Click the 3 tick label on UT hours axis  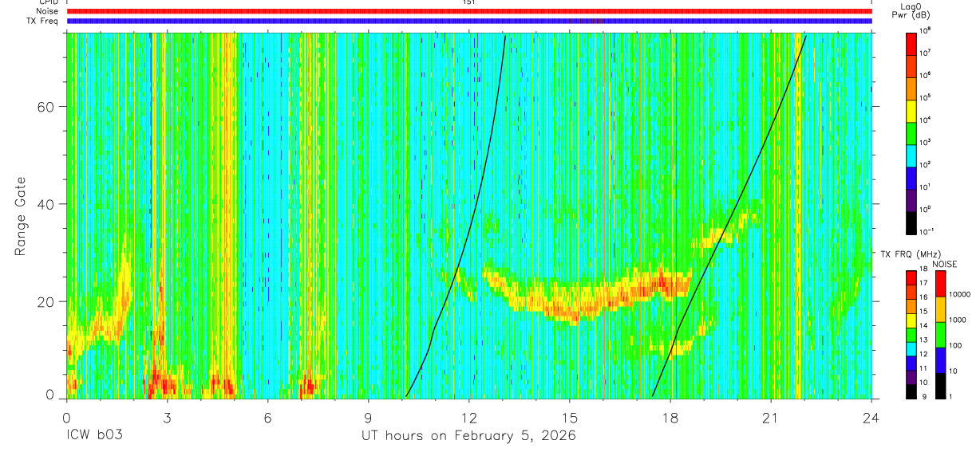click(x=167, y=417)
